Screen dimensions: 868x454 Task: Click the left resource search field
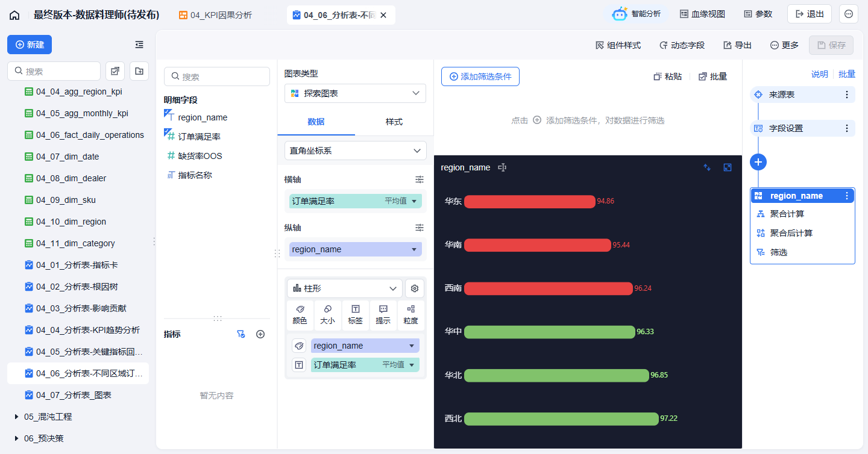(x=54, y=71)
